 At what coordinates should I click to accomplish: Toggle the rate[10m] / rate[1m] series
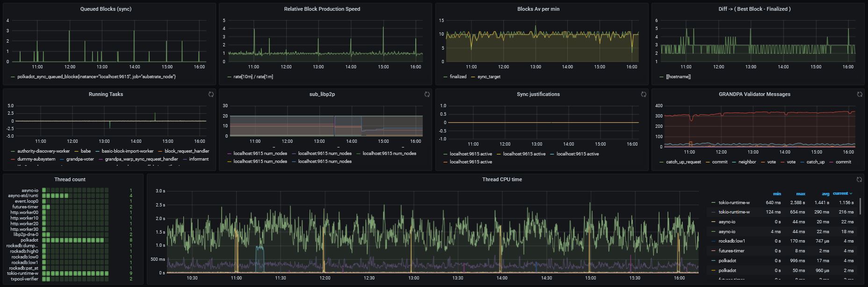coord(250,77)
